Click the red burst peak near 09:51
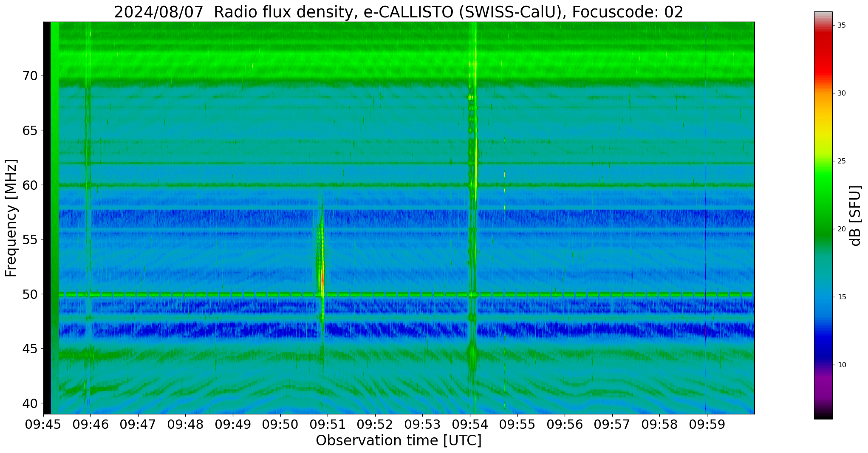 point(323,278)
